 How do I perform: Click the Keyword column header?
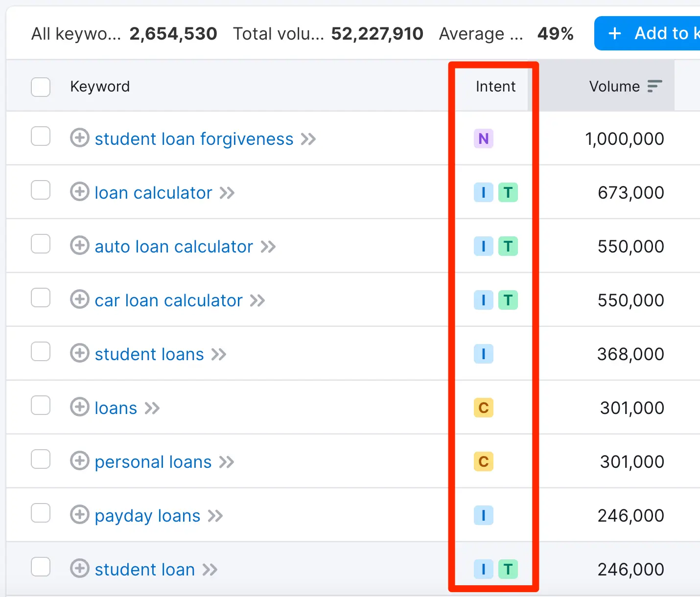100,87
